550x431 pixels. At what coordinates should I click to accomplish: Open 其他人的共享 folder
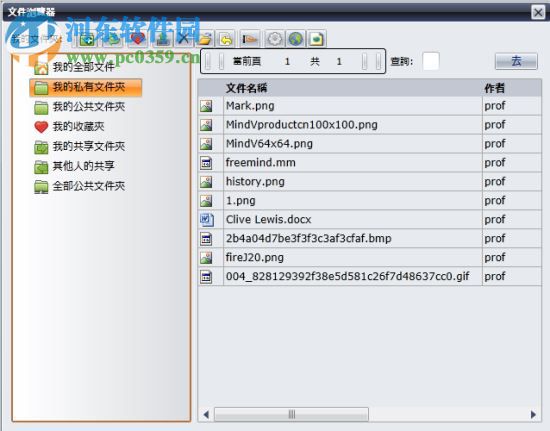tap(83, 166)
